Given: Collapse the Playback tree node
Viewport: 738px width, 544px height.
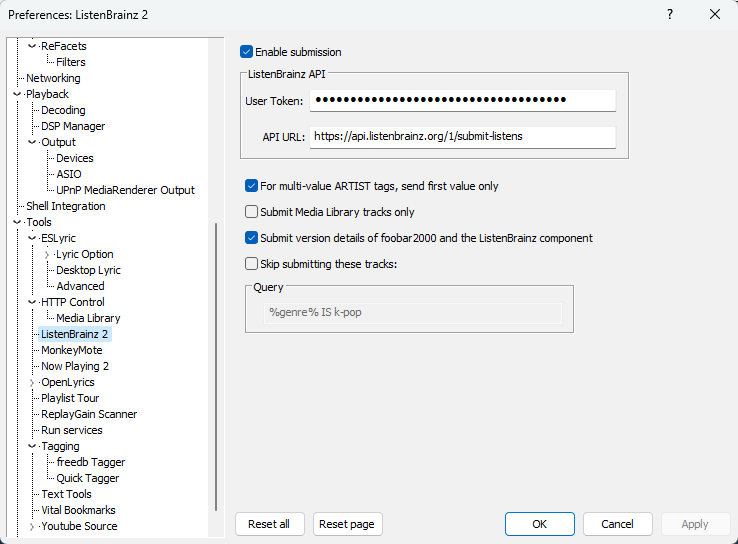Looking at the screenshot, I should 17,94.
